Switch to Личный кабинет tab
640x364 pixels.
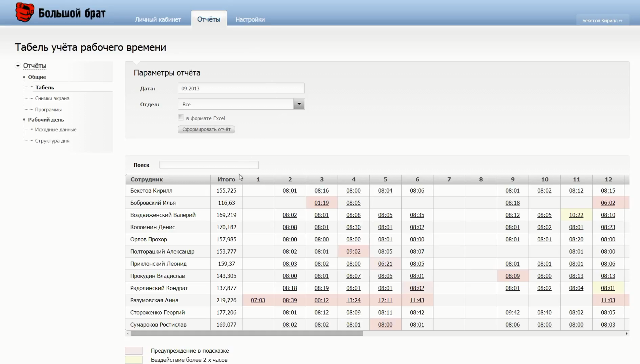coord(158,20)
